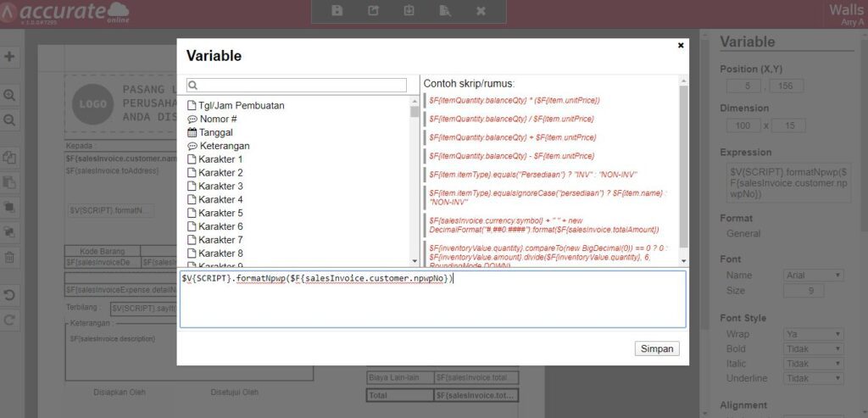Click the bring to front icon

(x=9, y=207)
